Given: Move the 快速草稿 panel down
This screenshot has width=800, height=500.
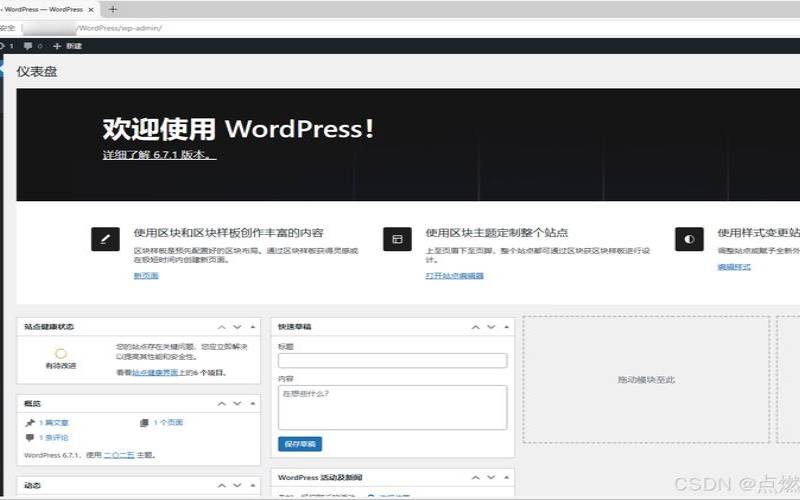Looking at the screenshot, I should 491,327.
